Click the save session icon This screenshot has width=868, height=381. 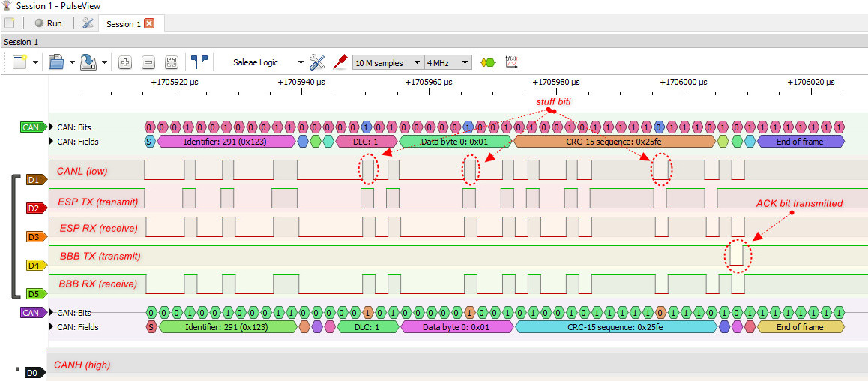(88, 62)
